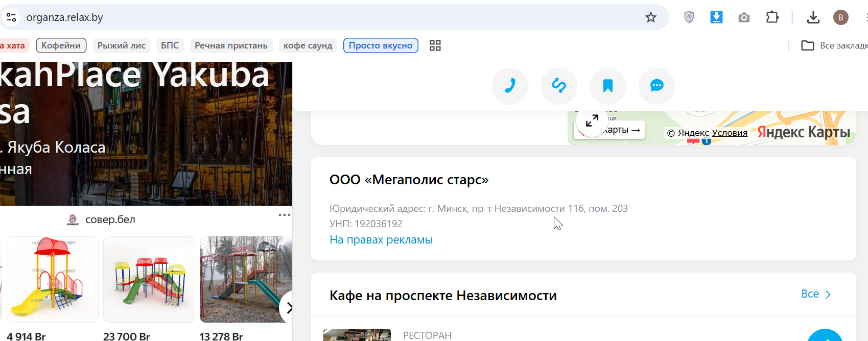
Task: Click the phone call round button
Action: 510,86
